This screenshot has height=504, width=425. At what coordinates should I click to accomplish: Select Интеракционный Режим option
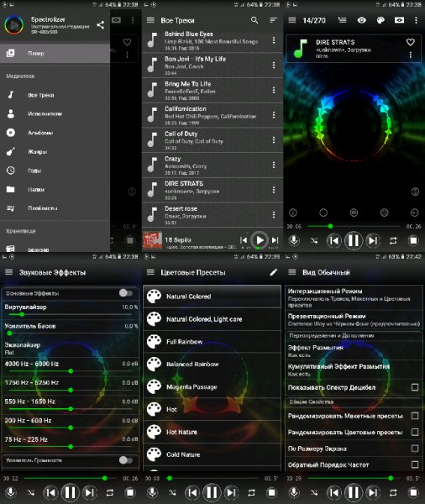coord(354,297)
